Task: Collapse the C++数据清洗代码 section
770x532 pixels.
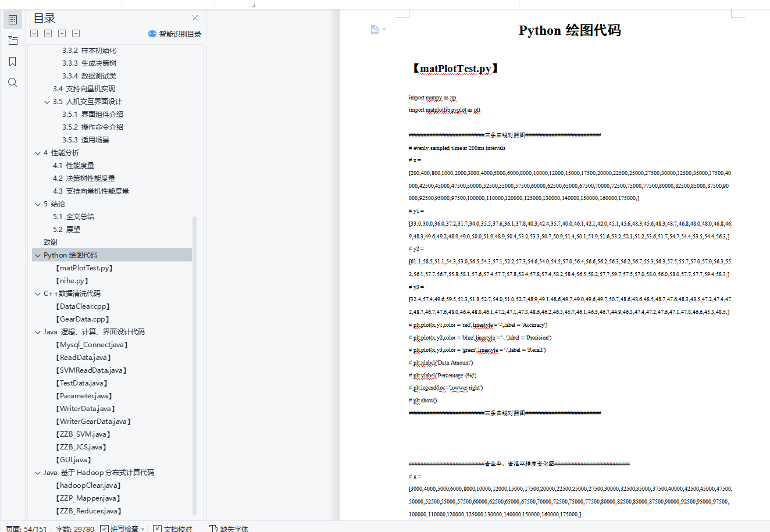Action: (x=38, y=294)
